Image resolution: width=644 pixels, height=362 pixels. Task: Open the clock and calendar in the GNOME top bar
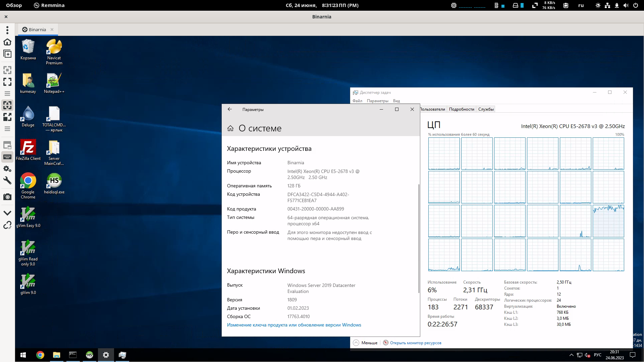pos(322,5)
